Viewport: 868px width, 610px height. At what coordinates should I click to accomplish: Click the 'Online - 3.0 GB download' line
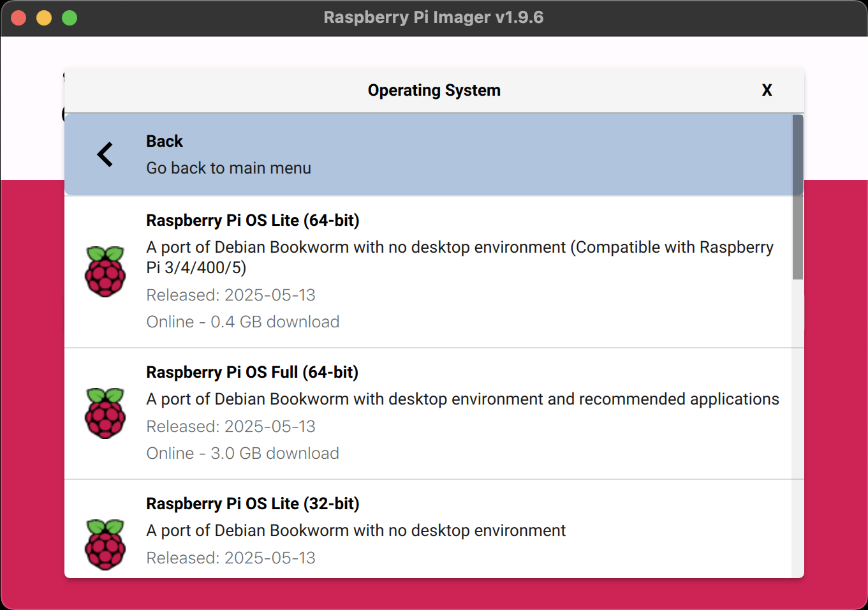coord(242,454)
